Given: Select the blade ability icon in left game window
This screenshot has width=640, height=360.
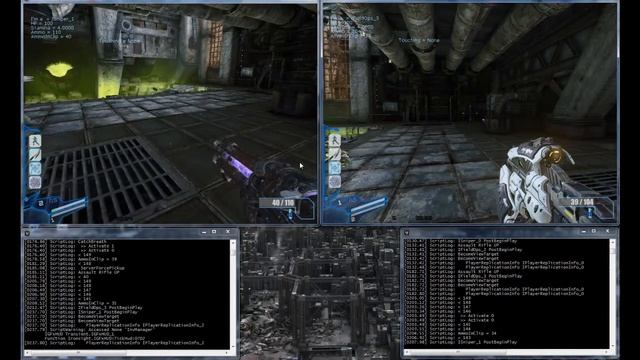Looking at the screenshot, I should [x=35, y=155].
